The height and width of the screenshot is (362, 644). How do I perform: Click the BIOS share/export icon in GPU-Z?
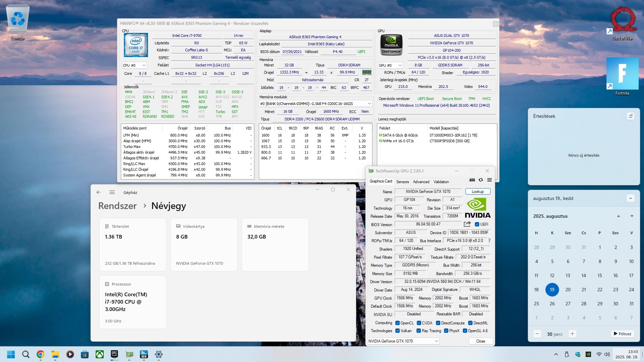[x=467, y=224]
